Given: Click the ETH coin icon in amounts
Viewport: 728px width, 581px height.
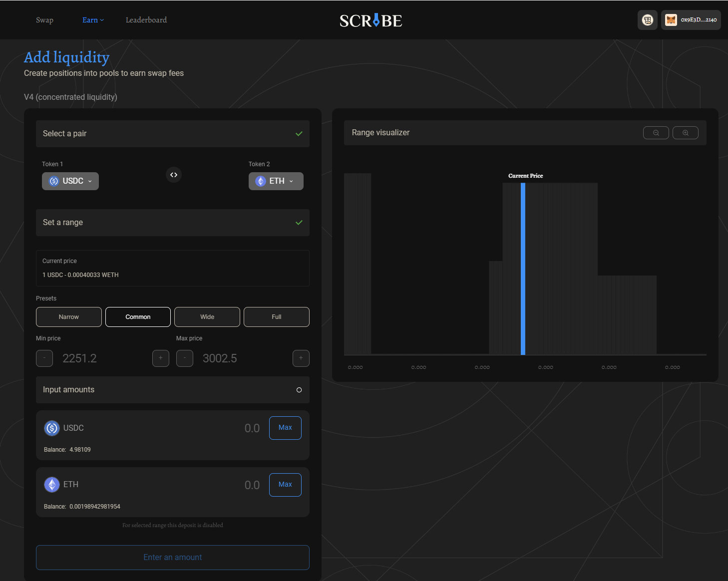Looking at the screenshot, I should (x=52, y=485).
